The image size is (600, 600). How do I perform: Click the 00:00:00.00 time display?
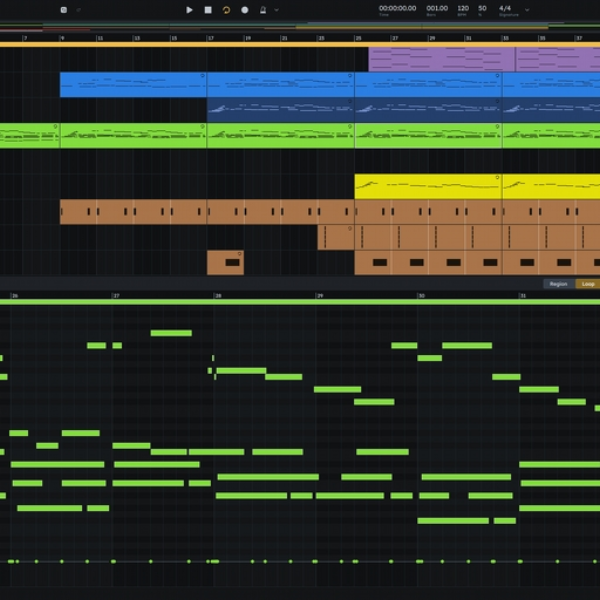397,8
